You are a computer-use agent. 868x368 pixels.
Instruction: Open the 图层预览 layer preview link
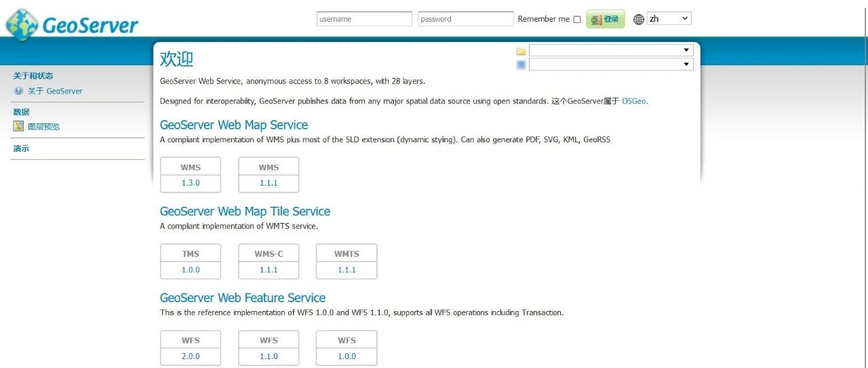coord(43,126)
